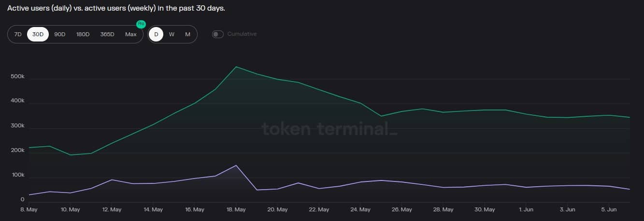Click the 12. May date label
The image size is (644, 221).
112,210
